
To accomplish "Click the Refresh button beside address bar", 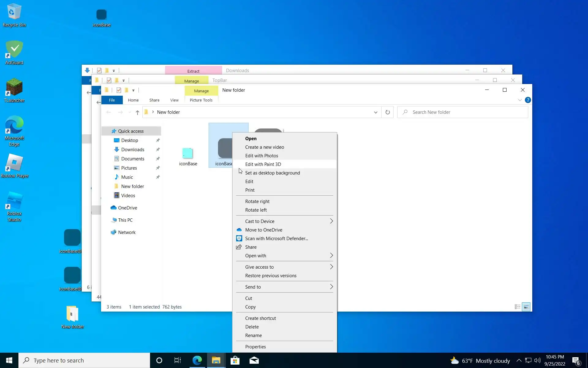I will pos(387,112).
